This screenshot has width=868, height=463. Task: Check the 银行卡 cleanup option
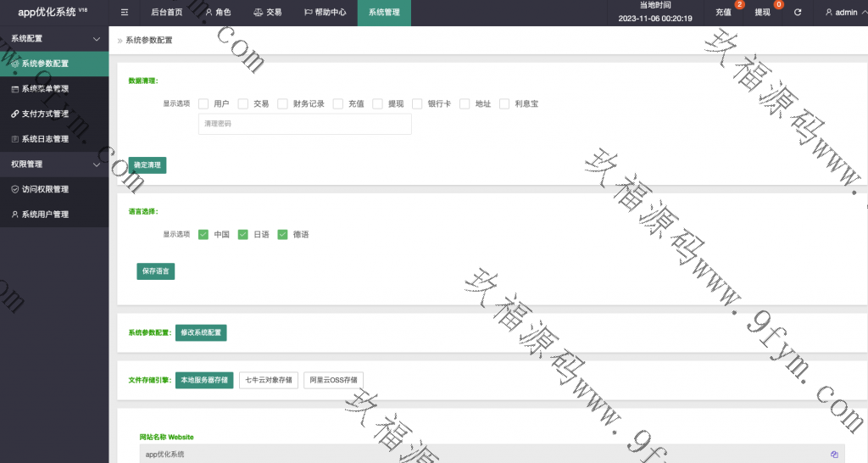417,103
